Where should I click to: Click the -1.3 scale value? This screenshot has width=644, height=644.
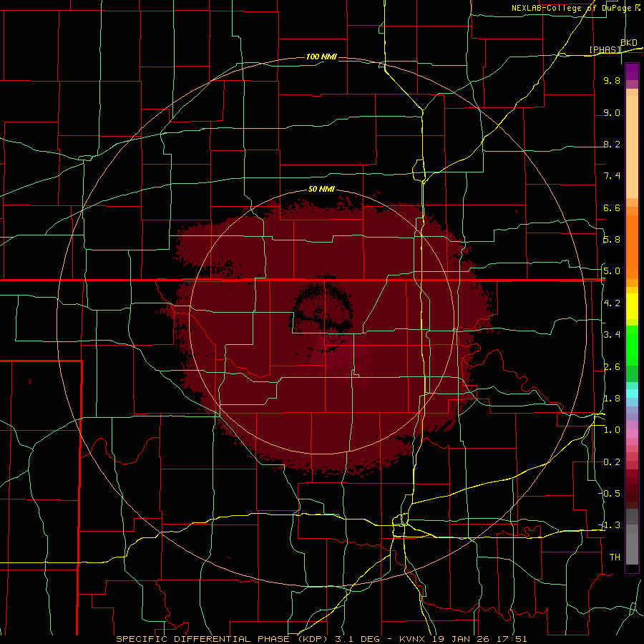click(x=609, y=525)
